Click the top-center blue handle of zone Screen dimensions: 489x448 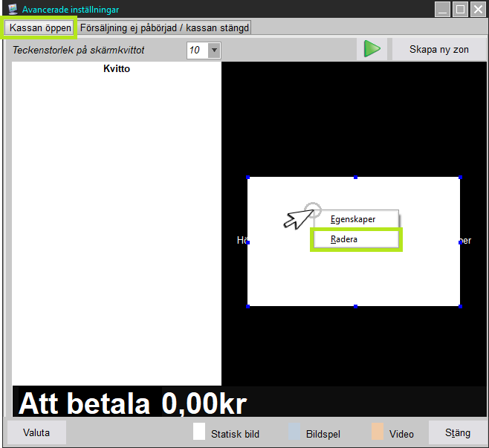tap(355, 178)
